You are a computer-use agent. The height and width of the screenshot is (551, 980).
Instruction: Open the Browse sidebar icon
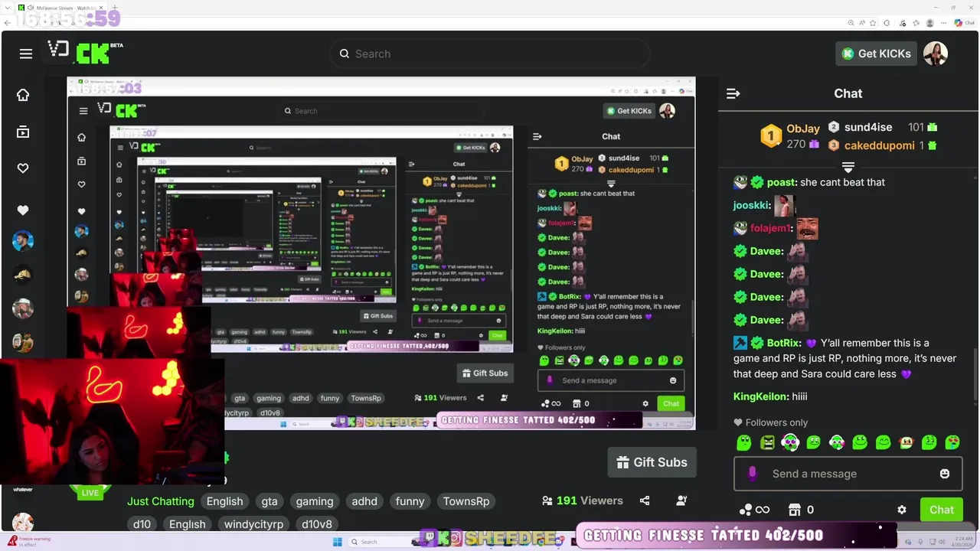coord(23,132)
